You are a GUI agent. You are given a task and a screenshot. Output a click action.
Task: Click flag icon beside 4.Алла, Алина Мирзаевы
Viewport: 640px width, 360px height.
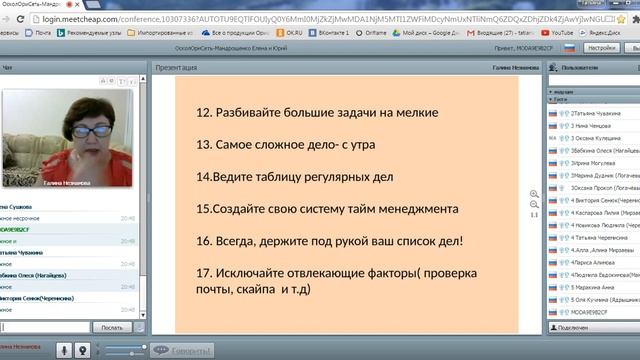[x=553, y=250]
